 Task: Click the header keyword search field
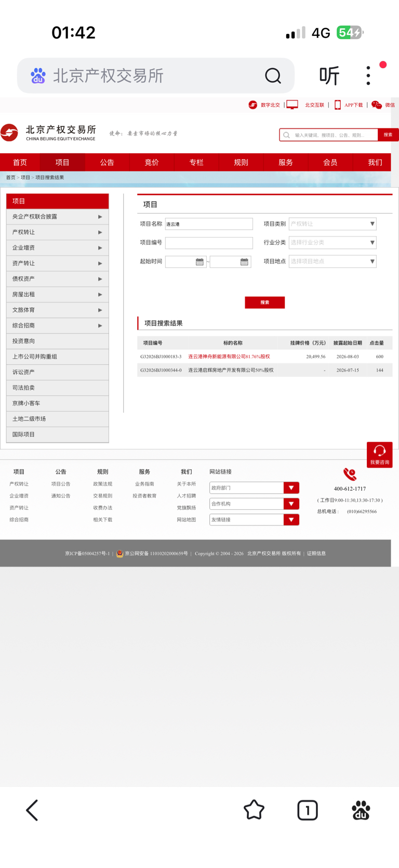point(328,135)
